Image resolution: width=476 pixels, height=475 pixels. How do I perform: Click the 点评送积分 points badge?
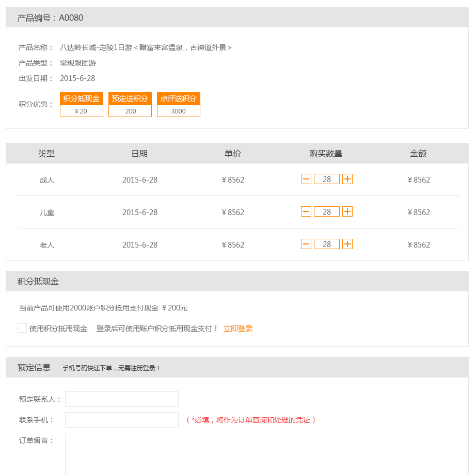point(179,104)
